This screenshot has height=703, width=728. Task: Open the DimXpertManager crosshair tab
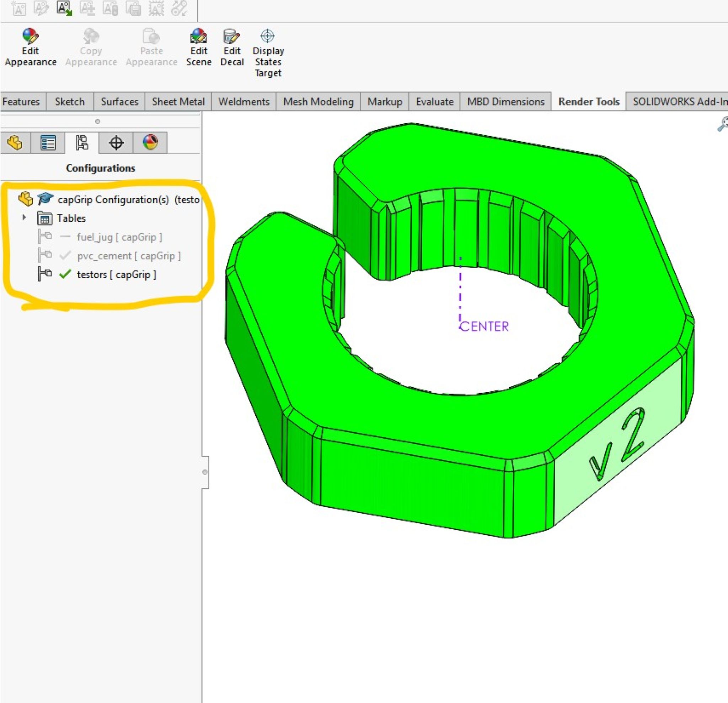(x=116, y=143)
